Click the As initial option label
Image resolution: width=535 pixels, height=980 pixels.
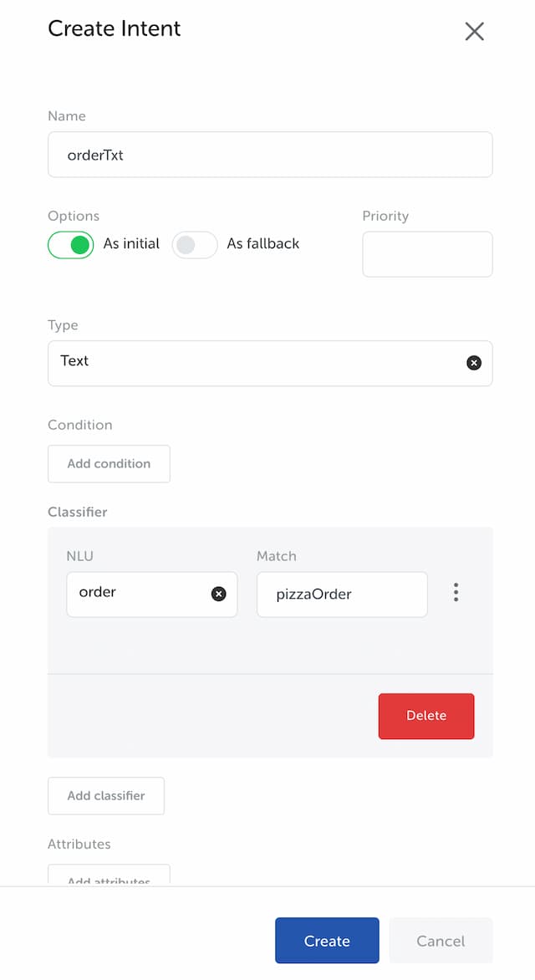[131, 243]
